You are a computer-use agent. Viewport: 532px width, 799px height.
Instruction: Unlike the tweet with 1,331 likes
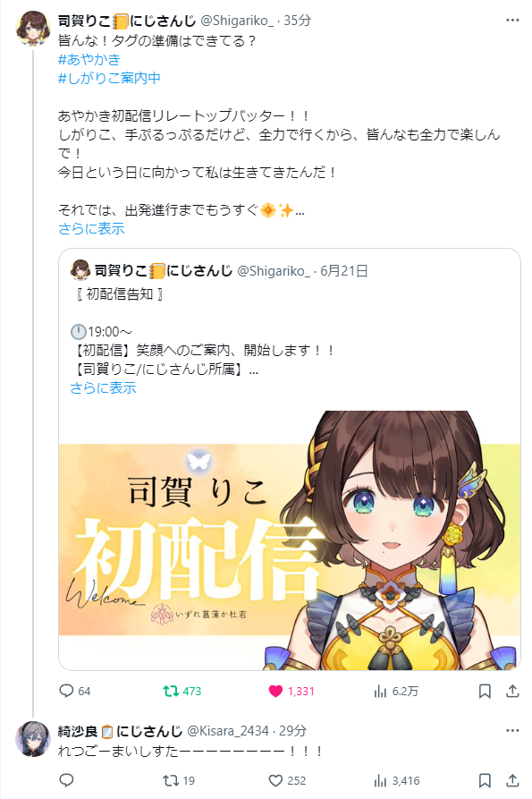291,691
